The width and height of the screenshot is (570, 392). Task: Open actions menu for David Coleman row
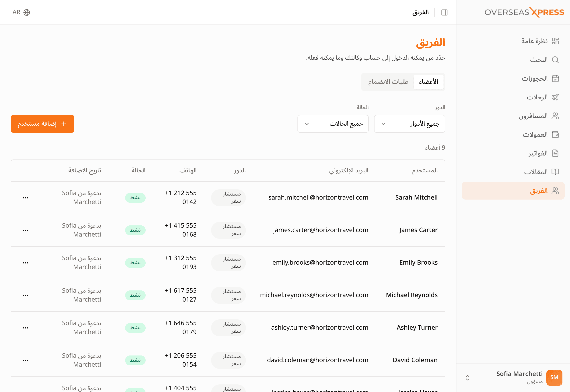pos(25,360)
